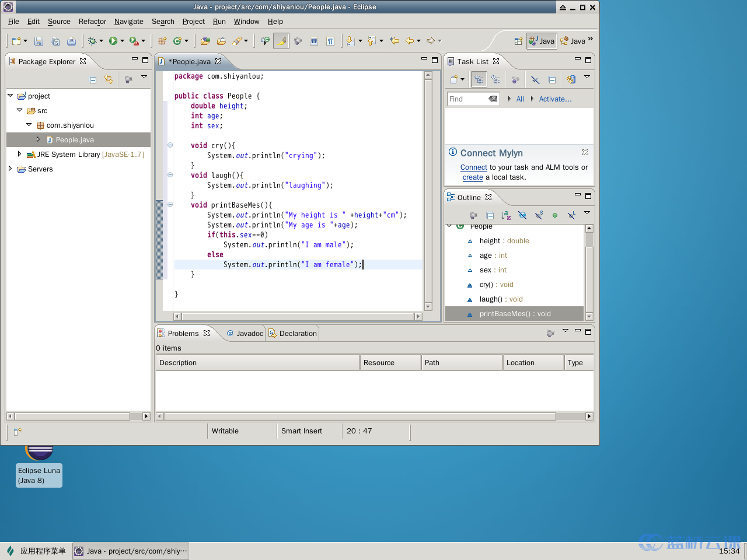Open the Run button dropdown arrow
This screenshot has width=747, height=560.
tap(122, 41)
